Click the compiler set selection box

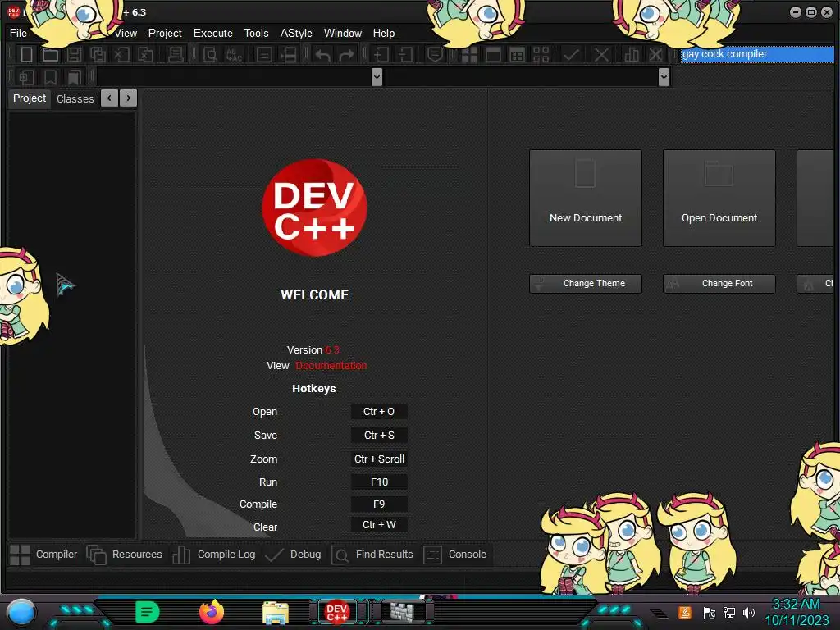(757, 54)
